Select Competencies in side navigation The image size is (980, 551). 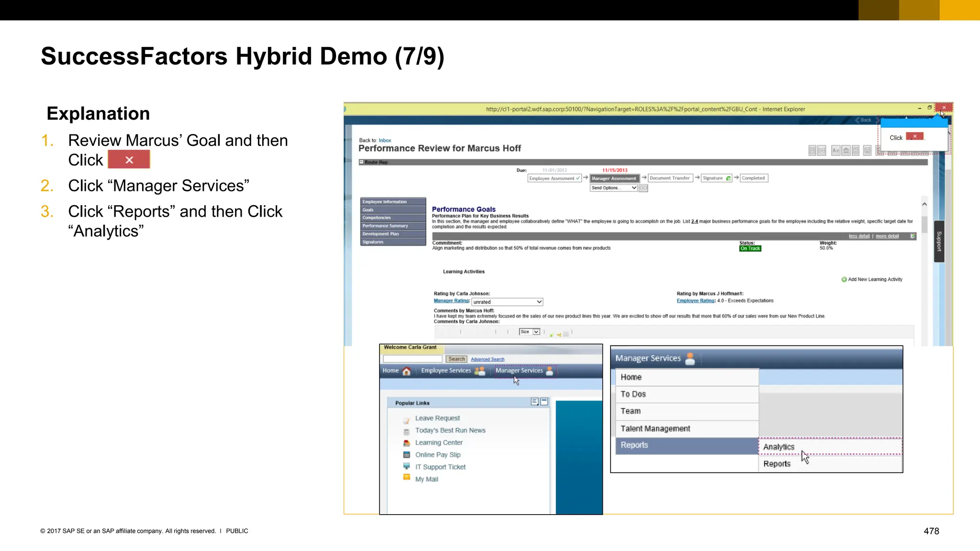pos(393,218)
